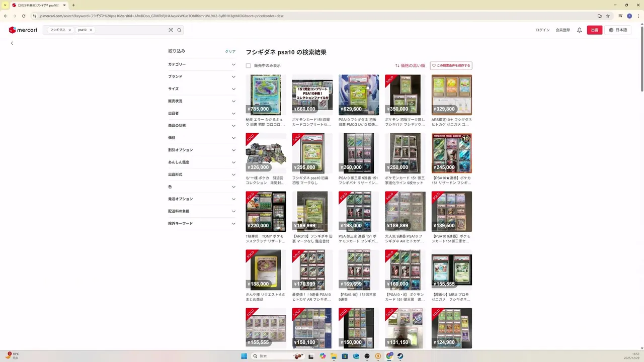Open the tab search dropdown arrow
The width and height of the screenshot is (644, 362).
tap(6, 5)
